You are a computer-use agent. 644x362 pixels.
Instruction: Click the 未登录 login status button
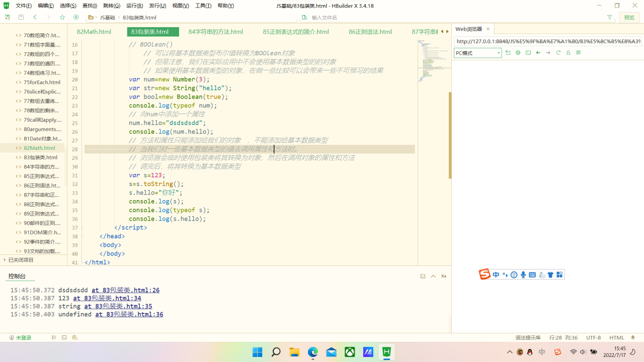(21, 338)
